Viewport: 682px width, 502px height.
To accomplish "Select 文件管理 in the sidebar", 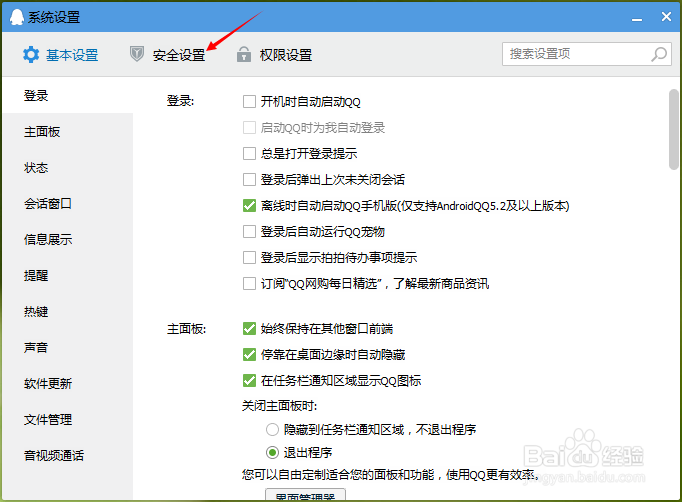I will (67, 419).
